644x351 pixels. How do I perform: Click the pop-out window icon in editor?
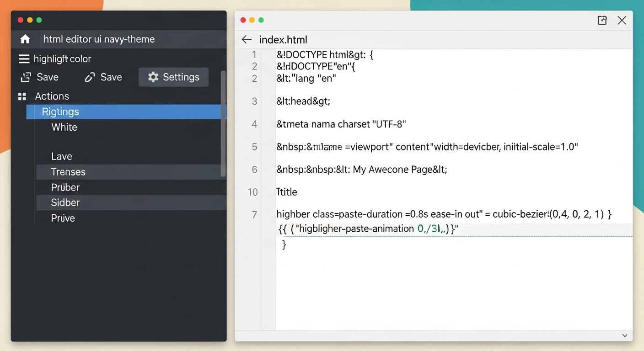(x=602, y=20)
